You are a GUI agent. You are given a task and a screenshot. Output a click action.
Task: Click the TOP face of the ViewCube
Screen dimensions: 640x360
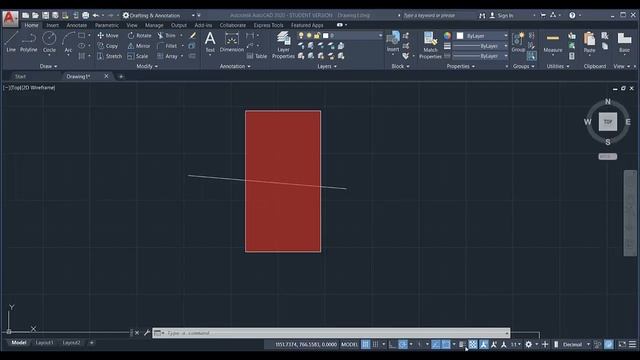tap(608, 122)
